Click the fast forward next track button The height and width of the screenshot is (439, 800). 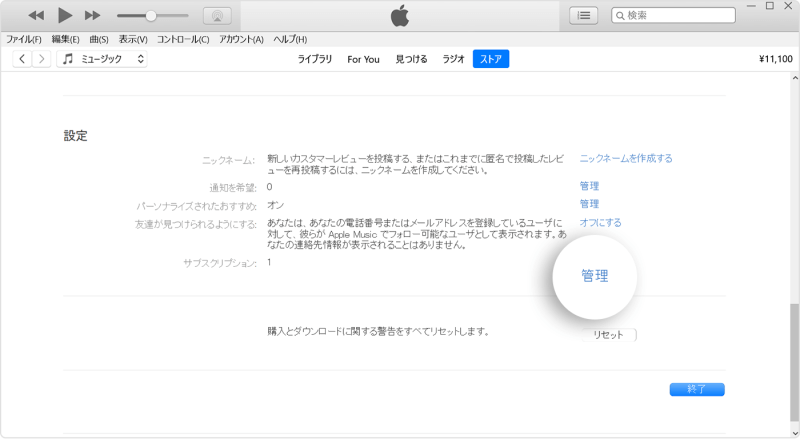pos(92,16)
